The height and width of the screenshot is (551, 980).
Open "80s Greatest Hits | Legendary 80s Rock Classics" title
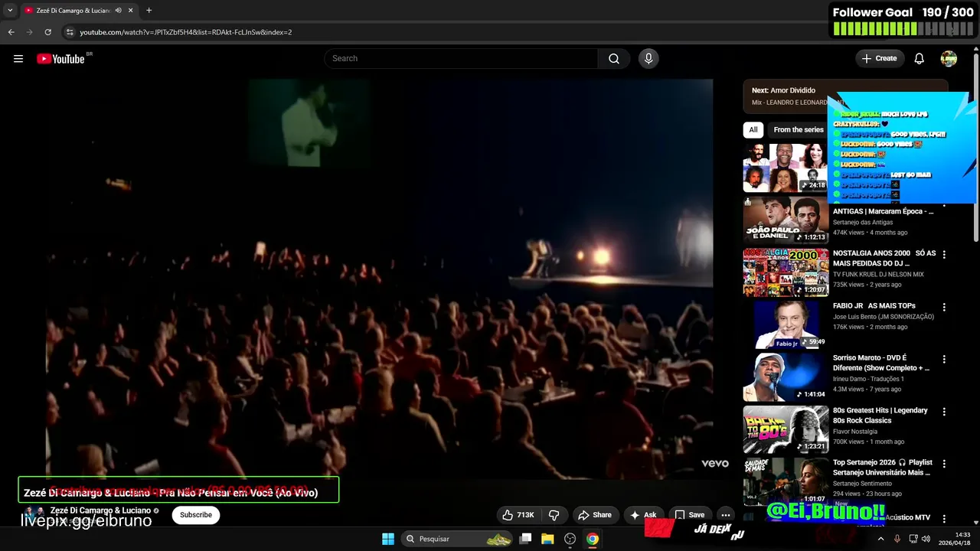point(880,416)
